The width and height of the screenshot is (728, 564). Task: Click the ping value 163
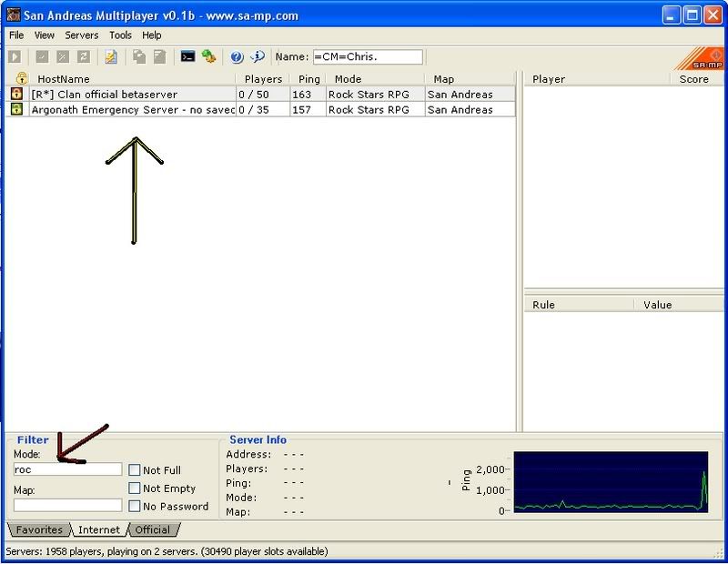click(x=301, y=95)
